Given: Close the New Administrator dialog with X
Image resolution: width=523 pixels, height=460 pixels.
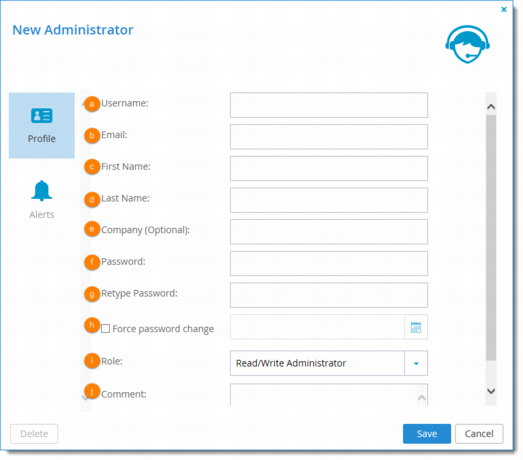Looking at the screenshot, I should (x=504, y=10).
